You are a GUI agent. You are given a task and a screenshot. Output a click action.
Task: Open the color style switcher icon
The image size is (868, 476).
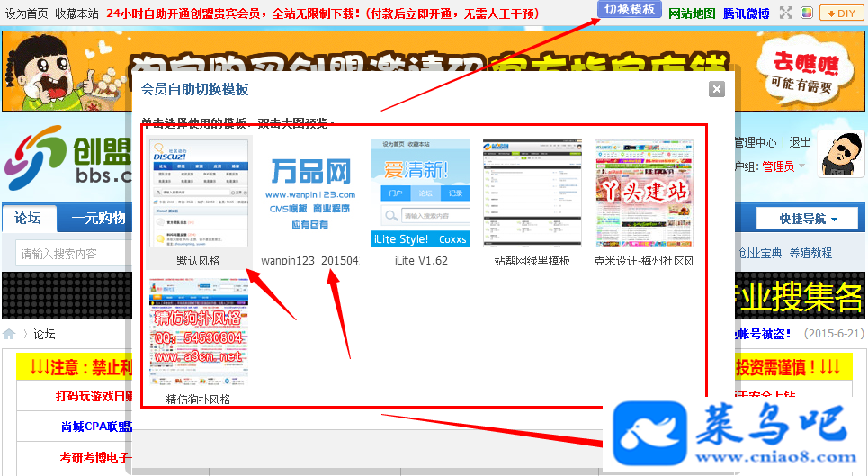click(x=807, y=13)
